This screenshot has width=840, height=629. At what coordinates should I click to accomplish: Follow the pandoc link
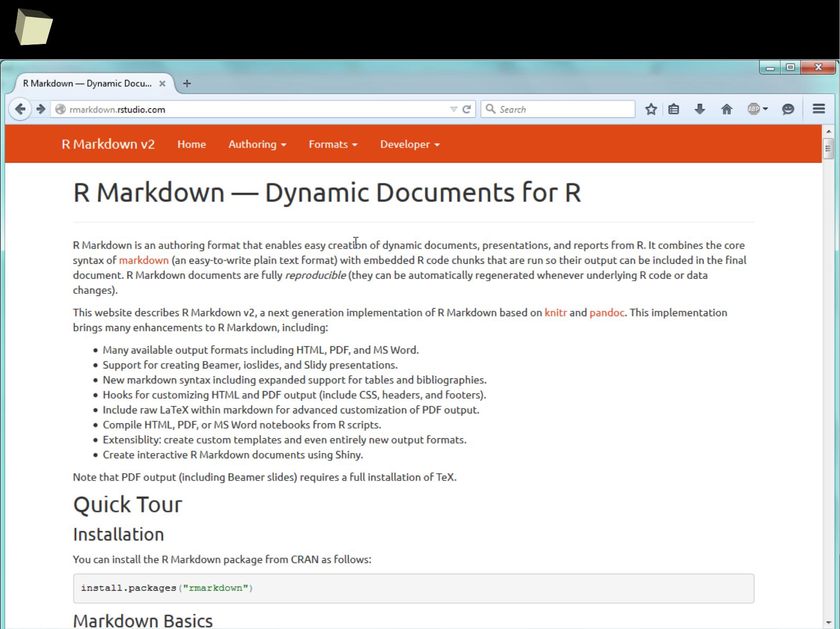coord(607,312)
